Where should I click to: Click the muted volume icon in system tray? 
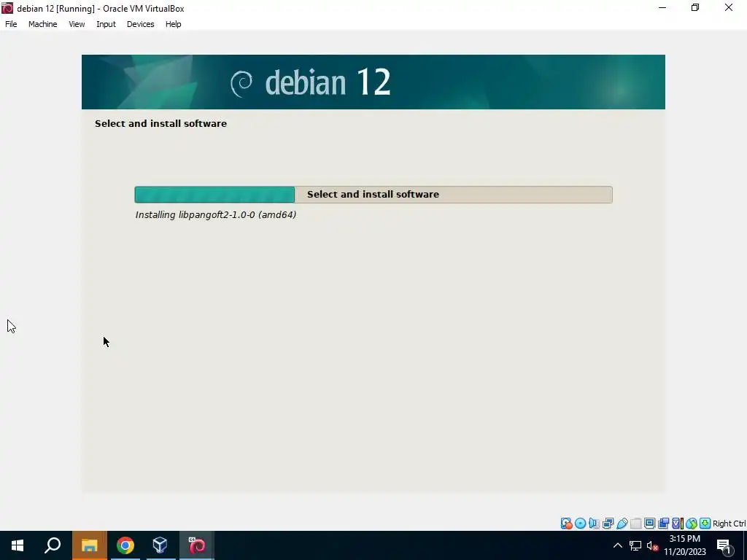pos(652,545)
